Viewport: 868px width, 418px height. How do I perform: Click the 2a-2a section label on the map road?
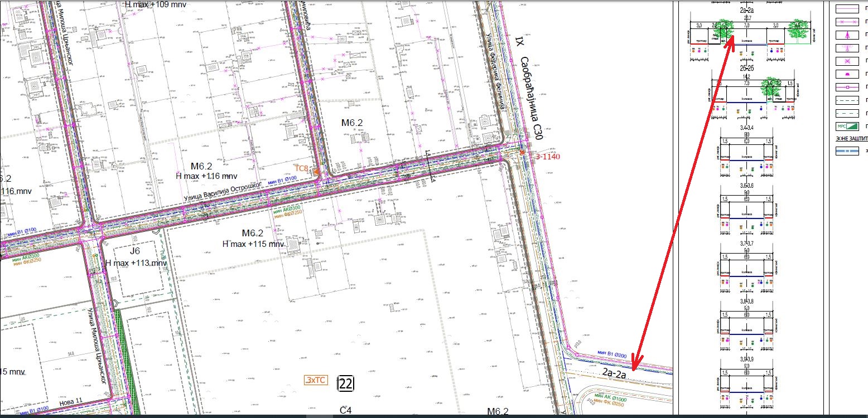pos(615,374)
